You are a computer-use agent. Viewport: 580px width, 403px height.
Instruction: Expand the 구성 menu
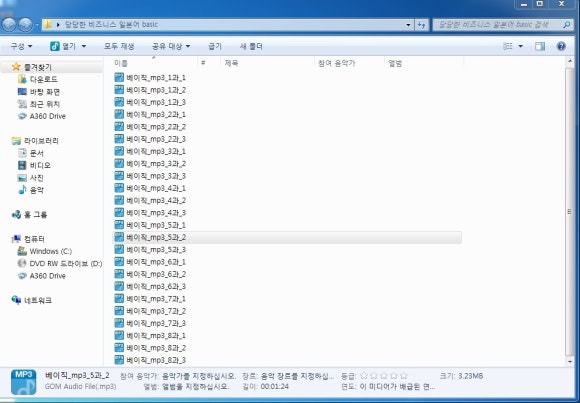point(21,46)
